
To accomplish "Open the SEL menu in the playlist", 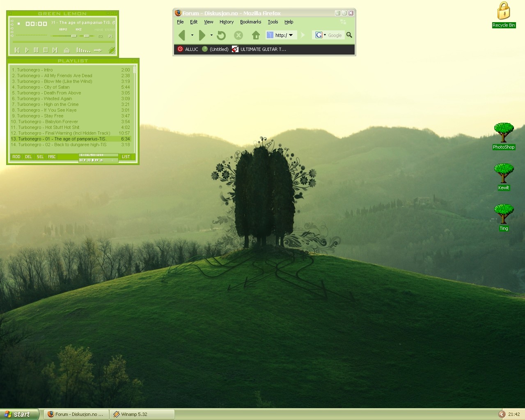I will (40, 156).
